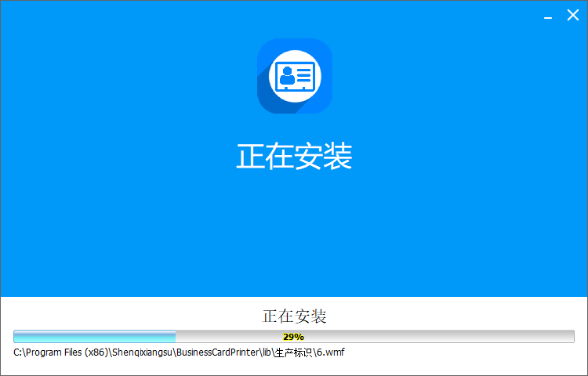
Task: Minimize the installer window
Action: [x=548, y=16]
